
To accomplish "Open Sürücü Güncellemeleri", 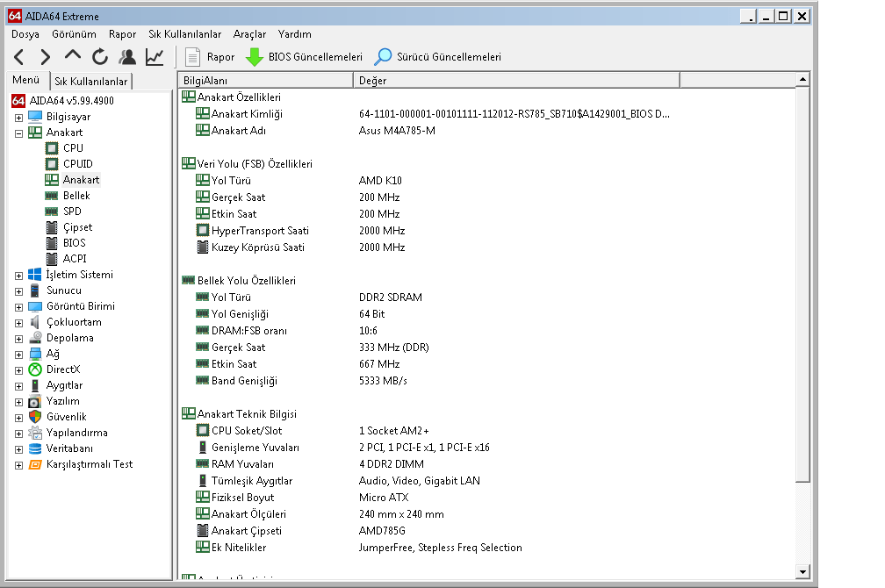I will tap(438, 57).
